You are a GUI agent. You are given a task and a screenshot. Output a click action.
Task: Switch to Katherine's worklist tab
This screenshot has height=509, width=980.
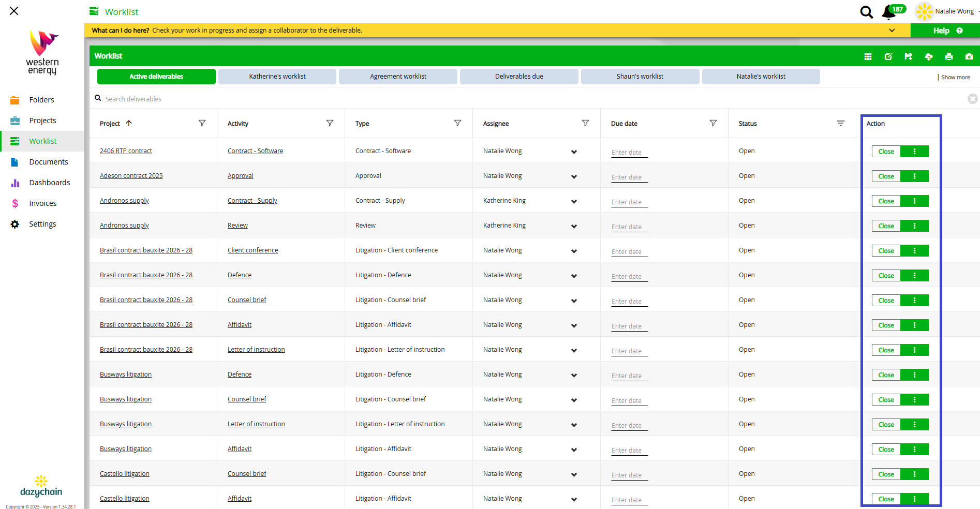[277, 77]
